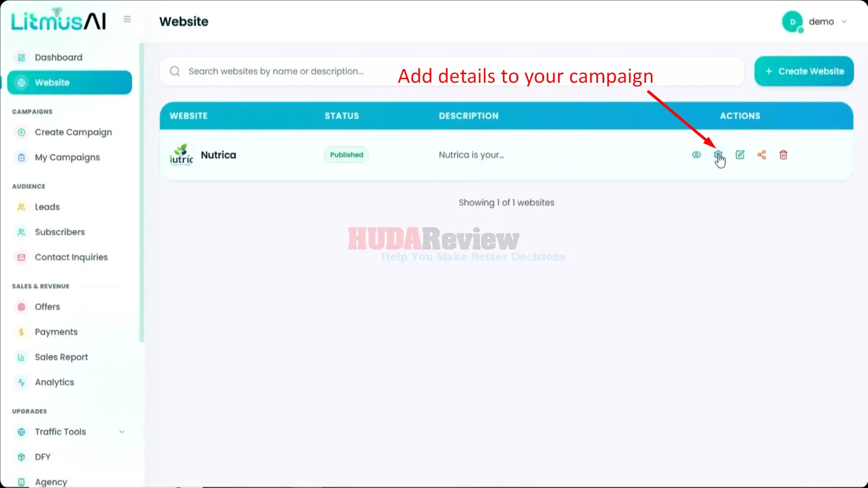
Task: Click the Analytics pulse icon
Action: (21, 382)
